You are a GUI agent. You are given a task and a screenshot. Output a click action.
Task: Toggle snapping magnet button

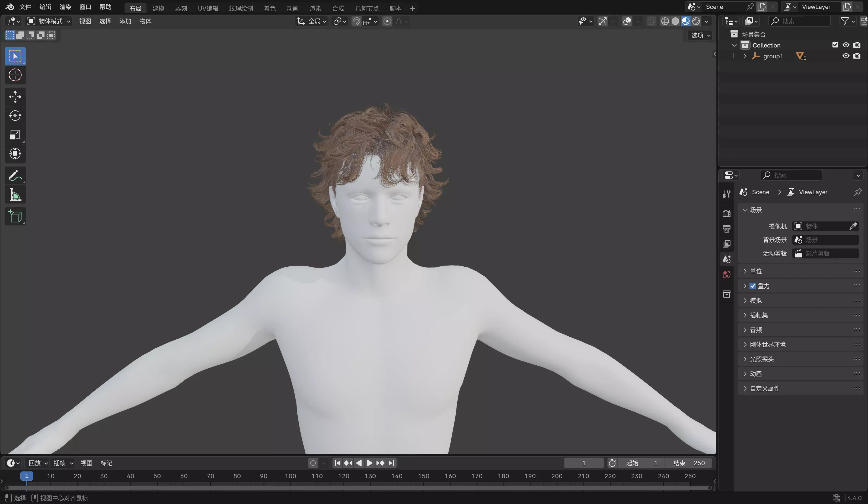coord(356,21)
